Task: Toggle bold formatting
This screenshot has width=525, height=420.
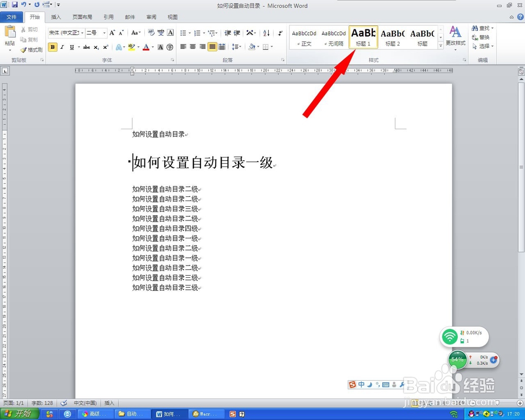Action: [x=52, y=47]
